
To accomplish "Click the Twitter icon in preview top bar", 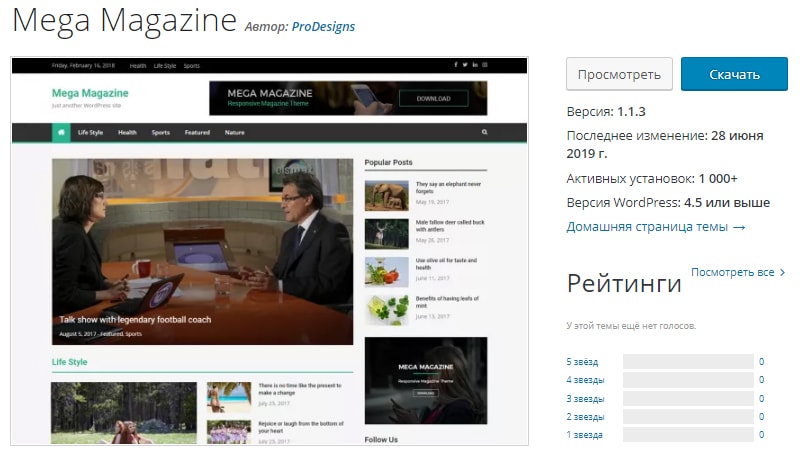I will [465, 65].
